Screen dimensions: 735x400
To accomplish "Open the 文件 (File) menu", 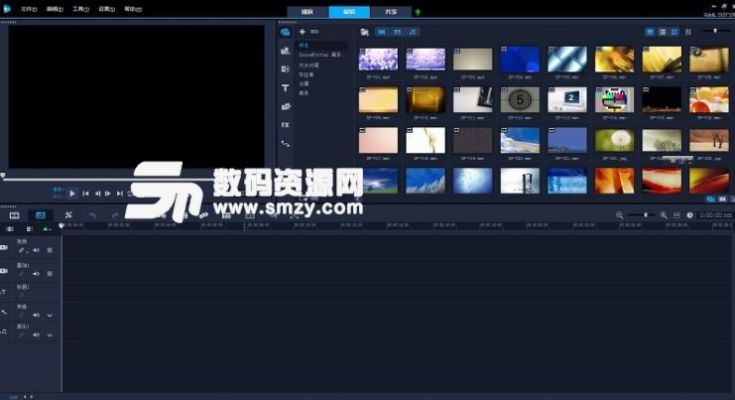I will [x=29, y=9].
